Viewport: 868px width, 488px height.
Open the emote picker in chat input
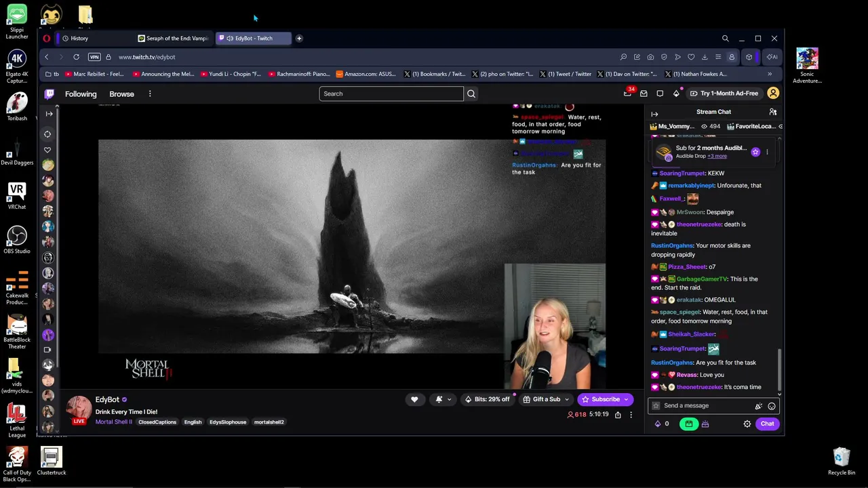(772, 406)
